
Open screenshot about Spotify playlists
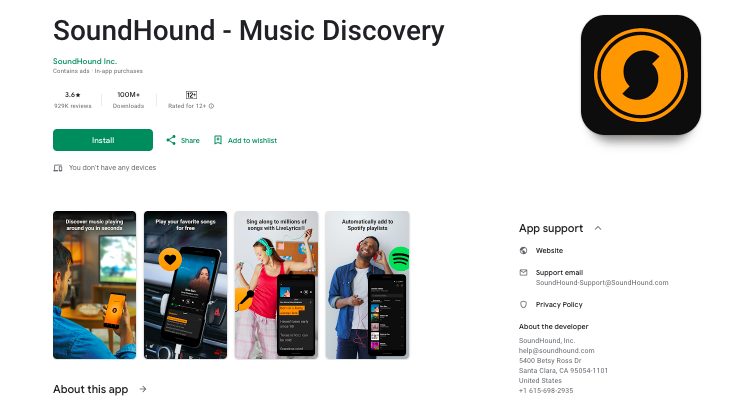coord(367,285)
